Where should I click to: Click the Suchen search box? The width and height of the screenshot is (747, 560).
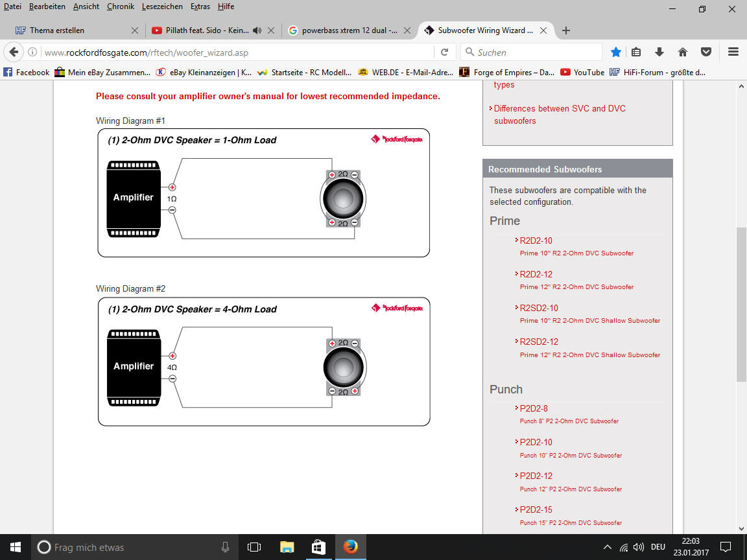[x=531, y=52]
